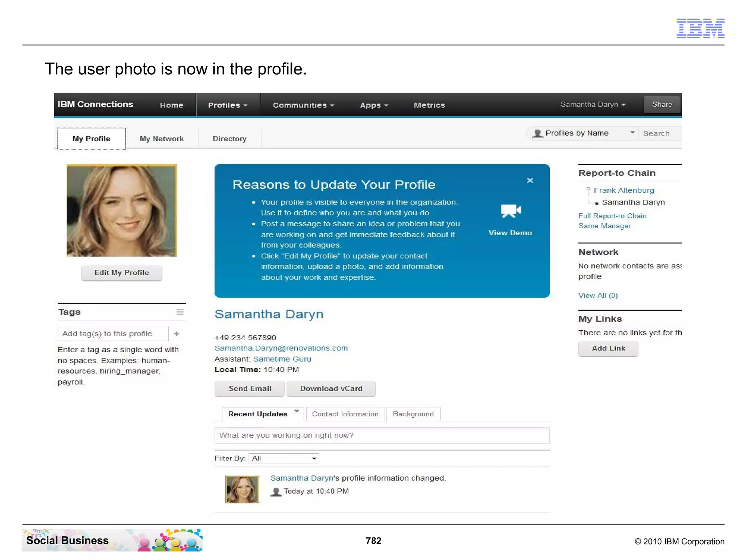
Task: Switch to the Background tab
Action: (x=413, y=414)
